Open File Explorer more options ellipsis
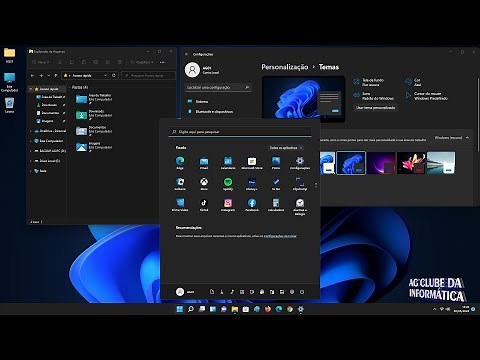This screenshot has width=480, height=360. (162, 62)
